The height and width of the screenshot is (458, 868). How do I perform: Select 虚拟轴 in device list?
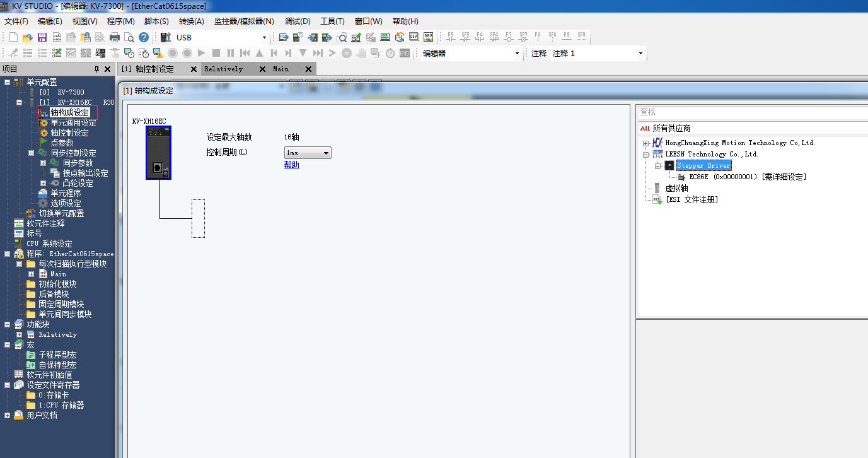(676, 188)
